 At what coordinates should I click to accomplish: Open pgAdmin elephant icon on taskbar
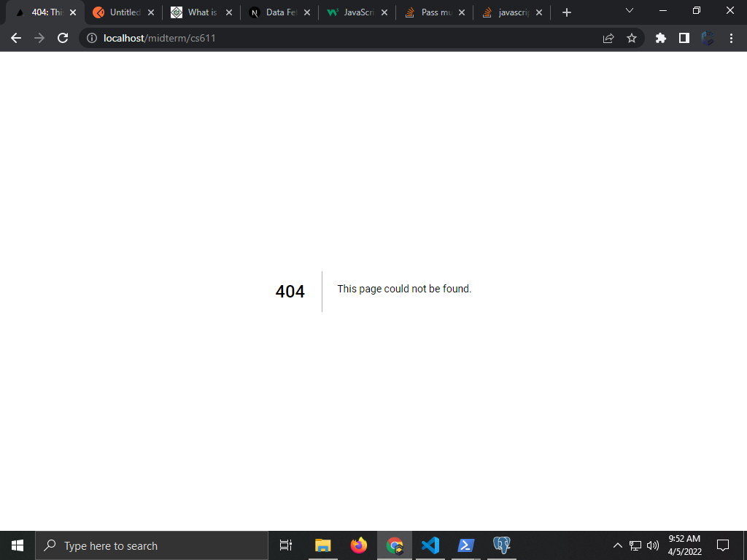click(x=502, y=545)
